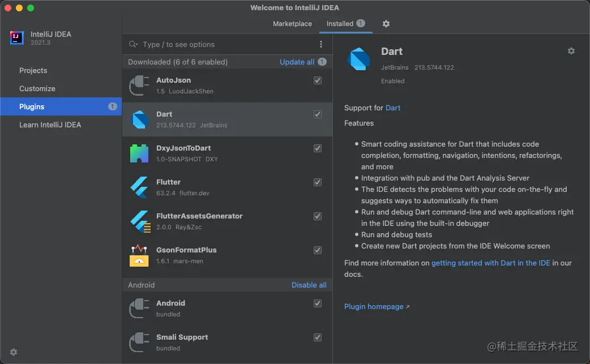Click the DxyJsonToDart plugin icon
Image resolution: width=590 pixels, height=364 pixels.
pyautogui.click(x=139, y=153)
